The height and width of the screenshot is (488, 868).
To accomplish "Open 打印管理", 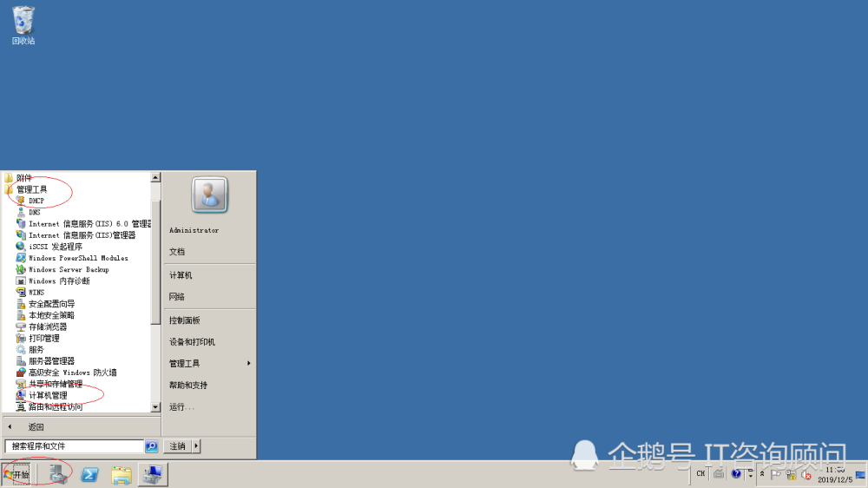I will click(37, 338).
